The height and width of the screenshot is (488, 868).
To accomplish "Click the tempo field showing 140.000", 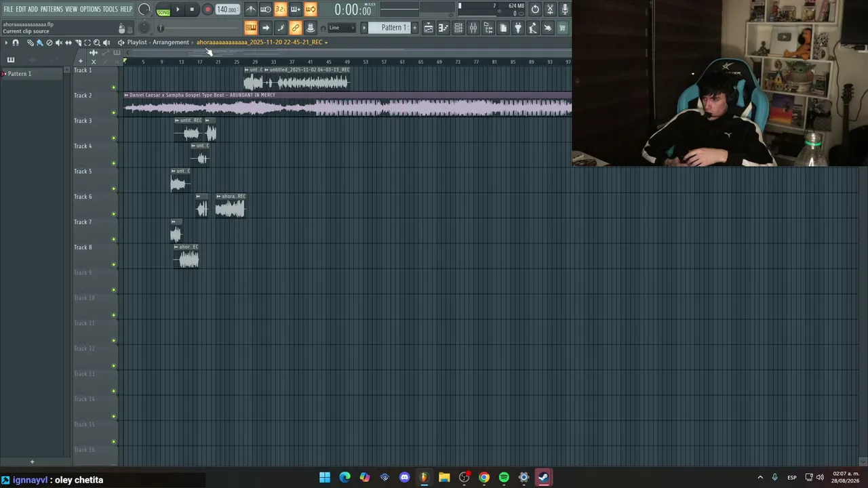I will click(x=227, y=10).
